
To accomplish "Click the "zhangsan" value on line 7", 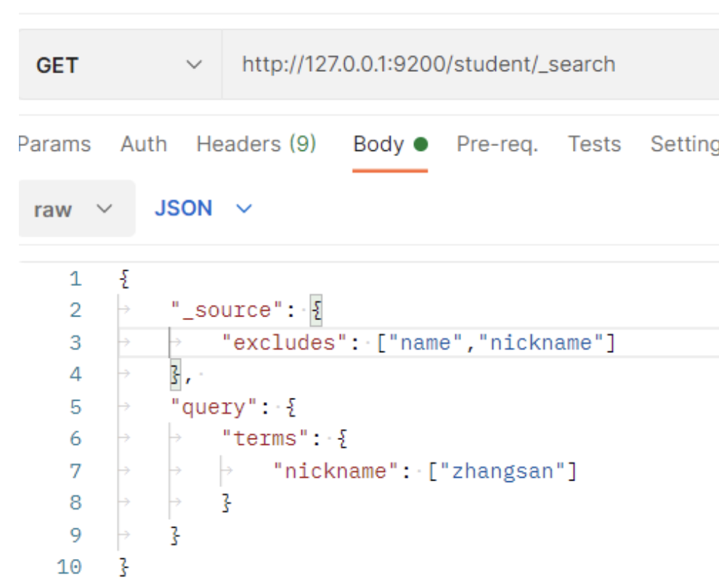I will click(x=503, y=472).
